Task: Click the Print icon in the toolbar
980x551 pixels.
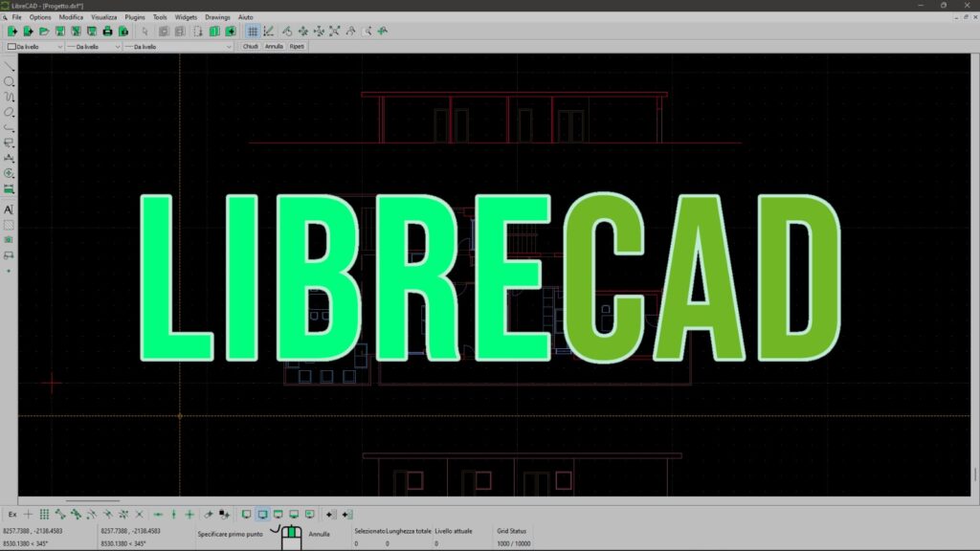Action: click(x=107, y=32)
